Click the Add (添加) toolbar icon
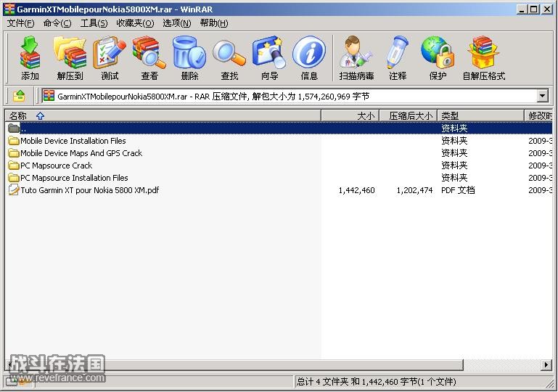The height and width of the screenshot is (392, 558). pyautogui.click(x=30, y=58)
